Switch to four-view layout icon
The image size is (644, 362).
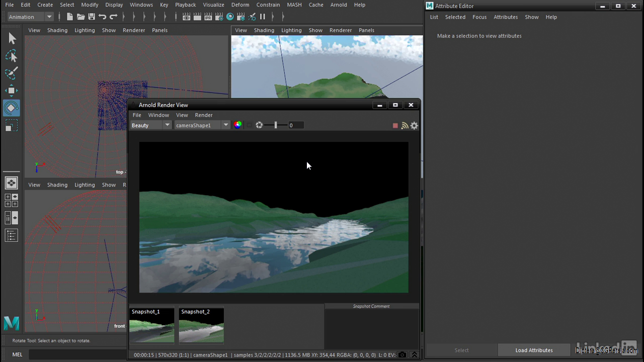11,200
